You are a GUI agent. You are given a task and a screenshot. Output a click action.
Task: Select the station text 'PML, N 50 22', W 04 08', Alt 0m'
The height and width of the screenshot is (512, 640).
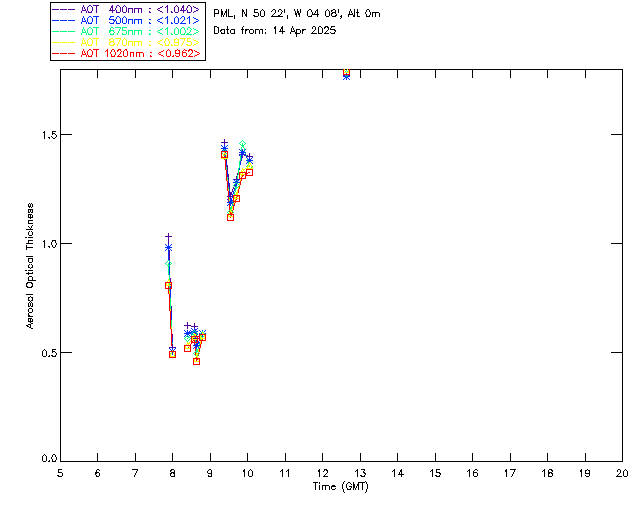tap(297, 13)
